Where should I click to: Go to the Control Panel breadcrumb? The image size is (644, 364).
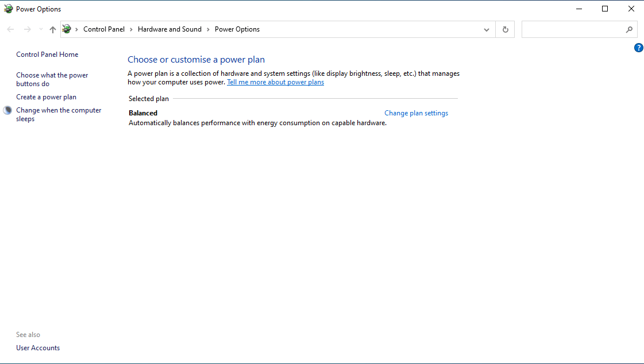click(104, 29)
